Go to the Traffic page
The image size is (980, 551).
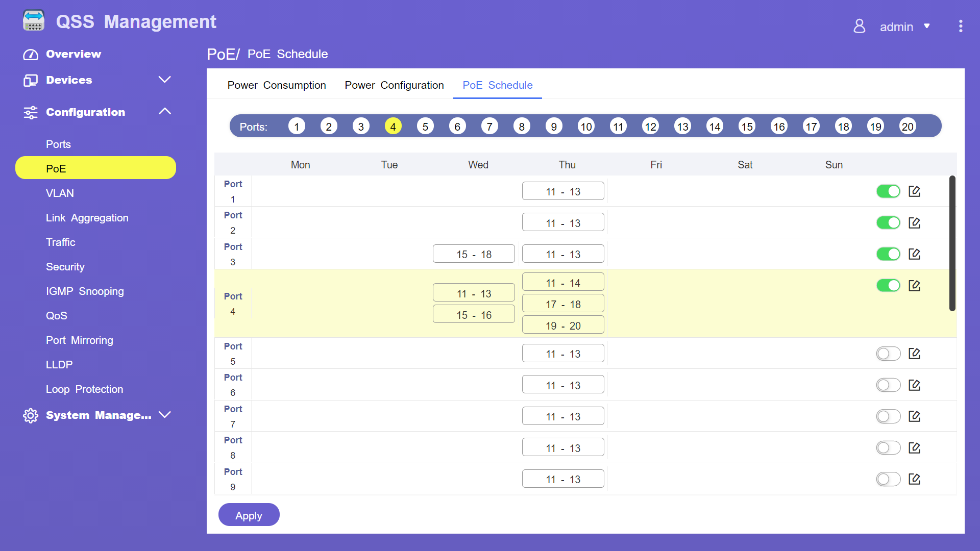[61, 242]
